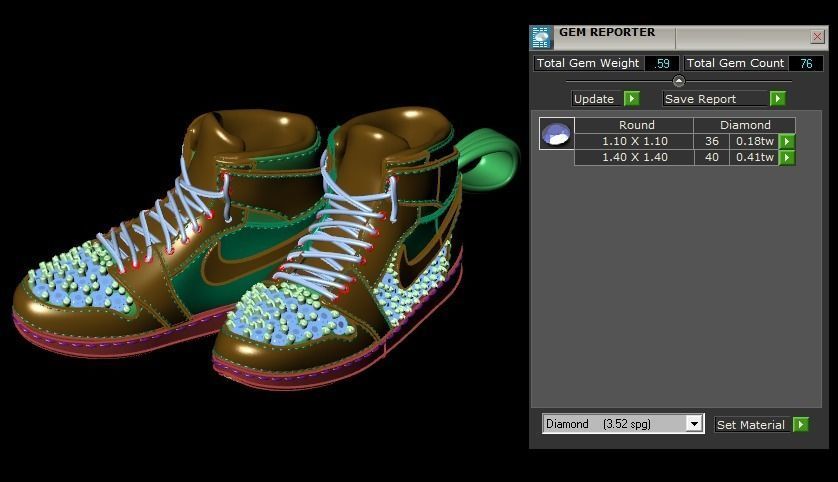
Task: Click the Total Gem Weight label
Action: click(588, 63)
